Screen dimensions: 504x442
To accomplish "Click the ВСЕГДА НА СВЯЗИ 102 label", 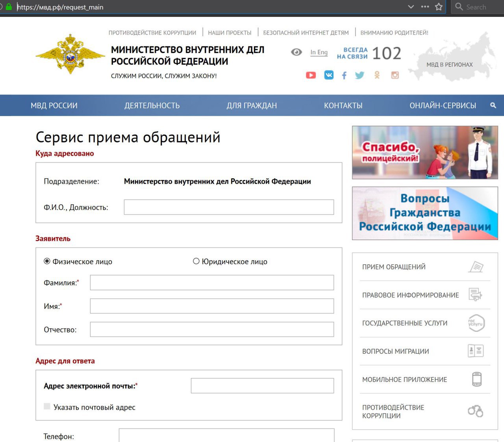I will pyautogui.click(x=369, y=53).
